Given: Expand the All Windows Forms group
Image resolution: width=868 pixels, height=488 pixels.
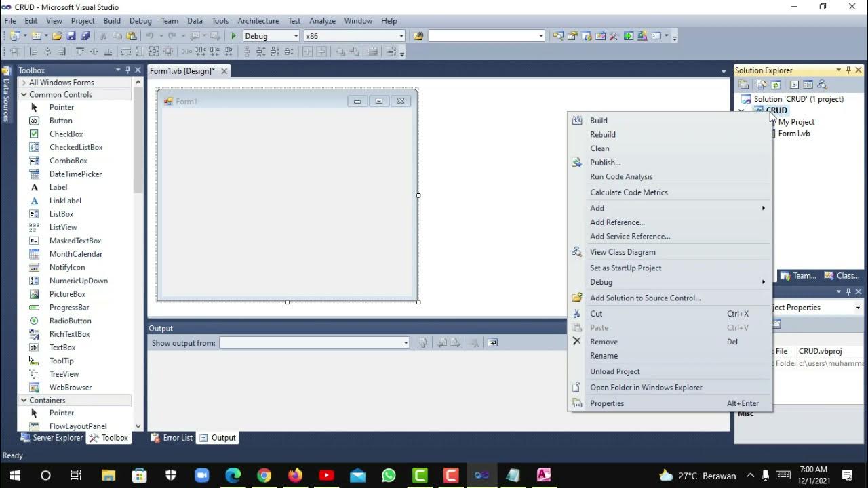Looking at the screenshot, I should [24, 83].
